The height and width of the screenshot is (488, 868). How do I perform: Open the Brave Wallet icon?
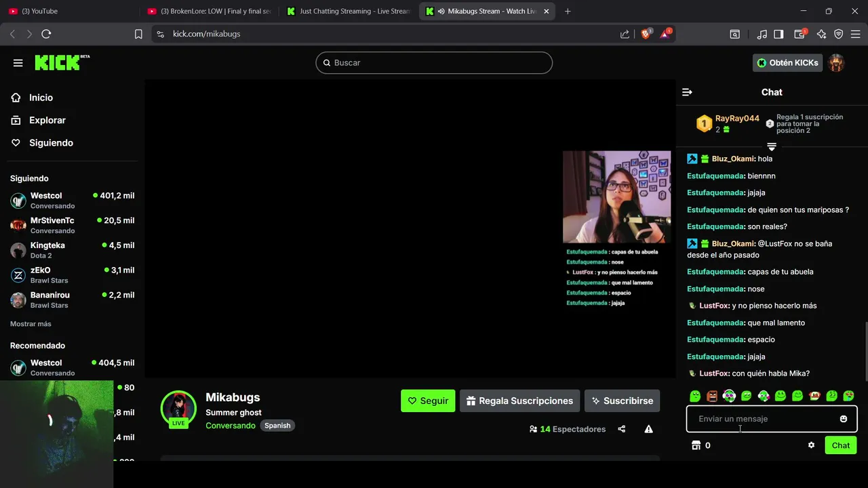tap(800, 34)
